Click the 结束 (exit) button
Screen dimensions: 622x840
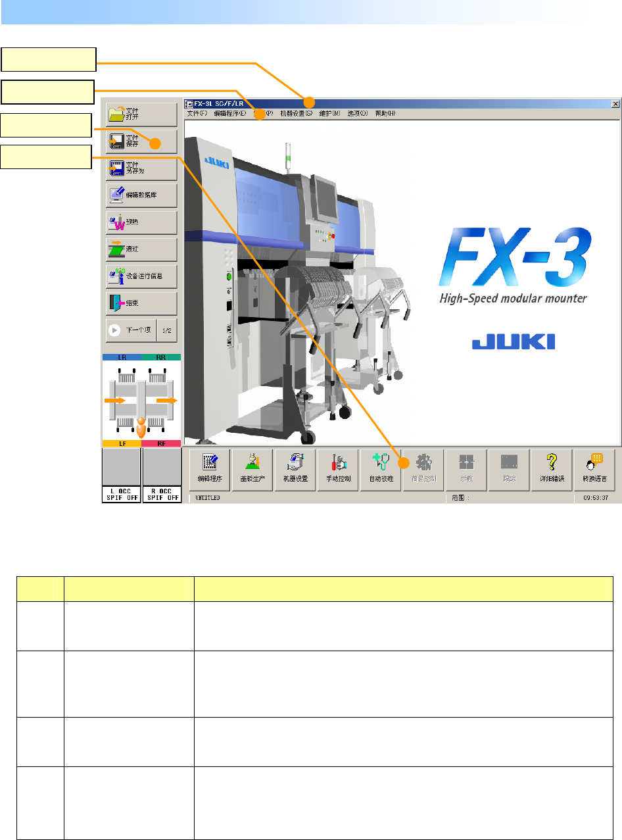click(141, 303)
